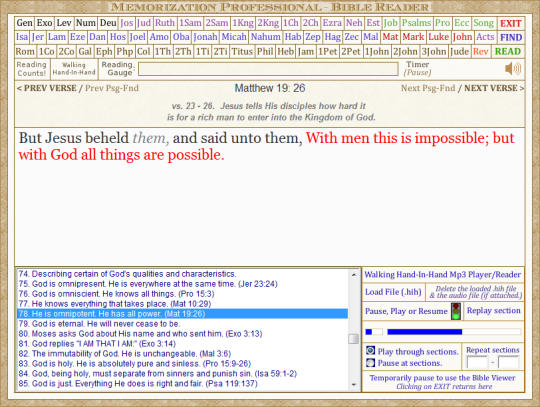This screenshot has height=407, width=540.
Task: Open the Jonah book tab
Action: coord(206,37)
